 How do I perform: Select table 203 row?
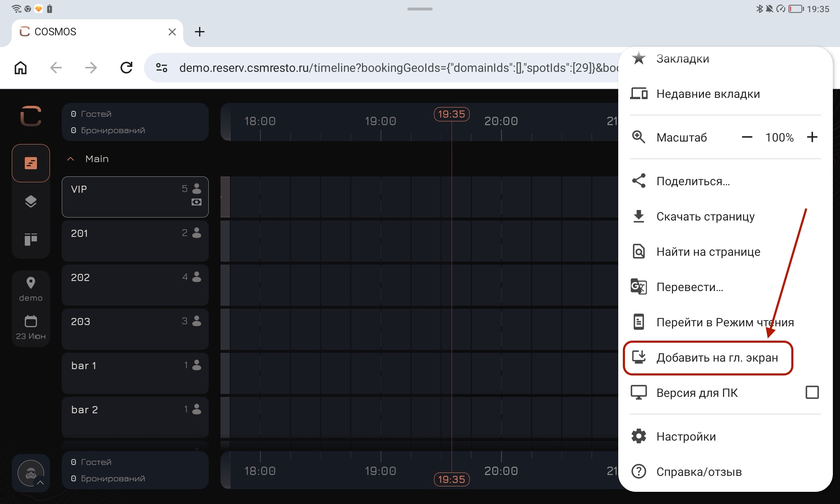click(x=135, y=329)
